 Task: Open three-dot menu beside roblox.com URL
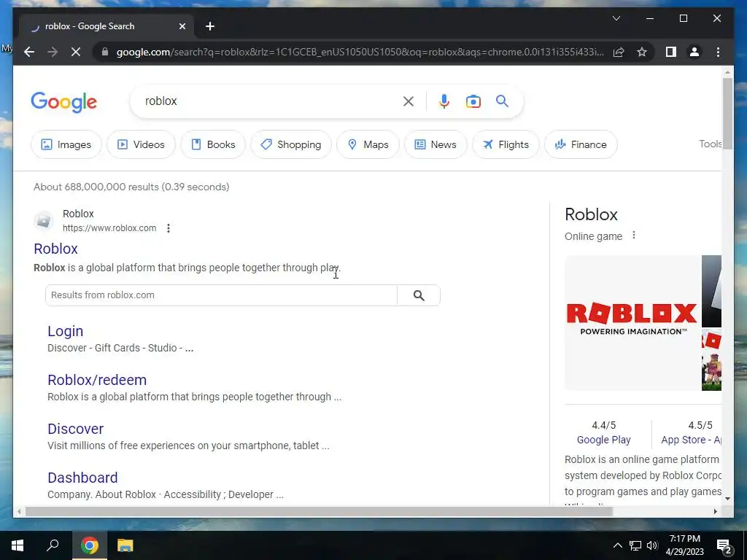pyautogui.click(x=169, y=228)
